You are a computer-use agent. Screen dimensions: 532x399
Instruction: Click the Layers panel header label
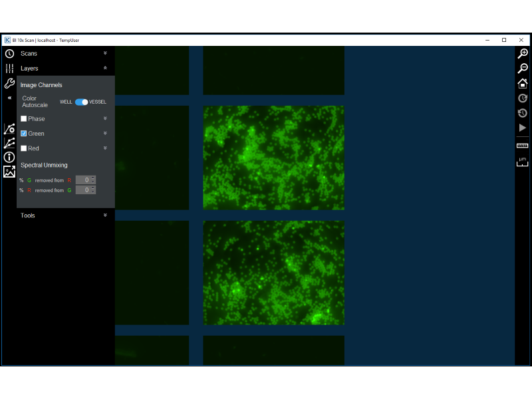coord(29,68)
